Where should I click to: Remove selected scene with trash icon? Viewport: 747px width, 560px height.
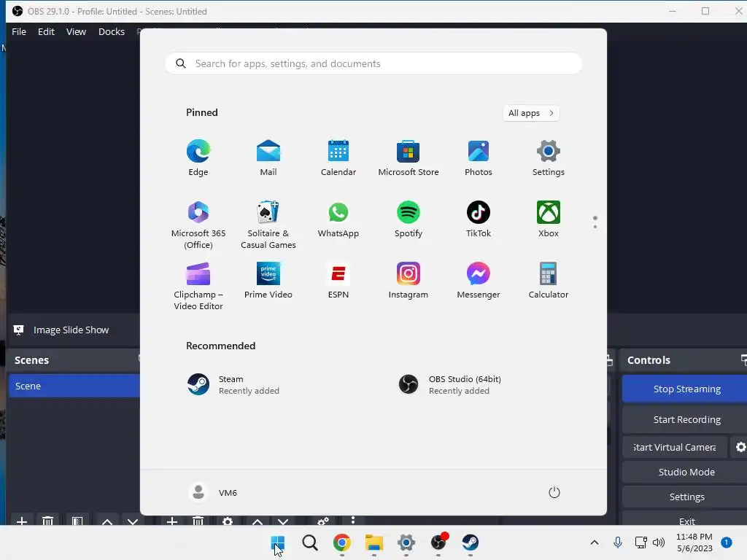(x=47, y=521)
